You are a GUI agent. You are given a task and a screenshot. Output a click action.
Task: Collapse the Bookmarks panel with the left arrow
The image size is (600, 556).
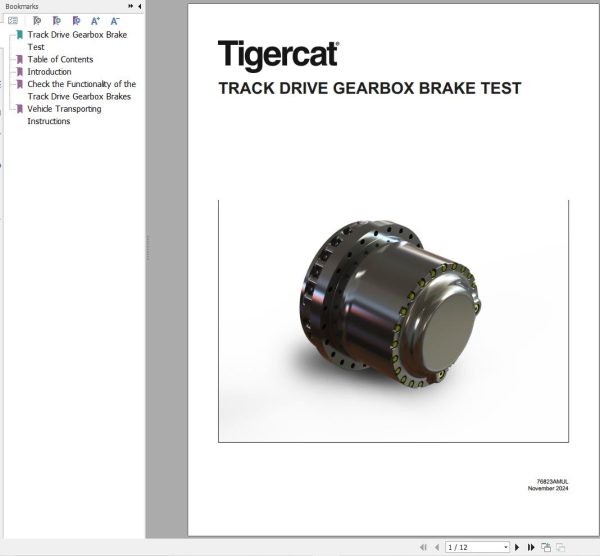point(140,6)
